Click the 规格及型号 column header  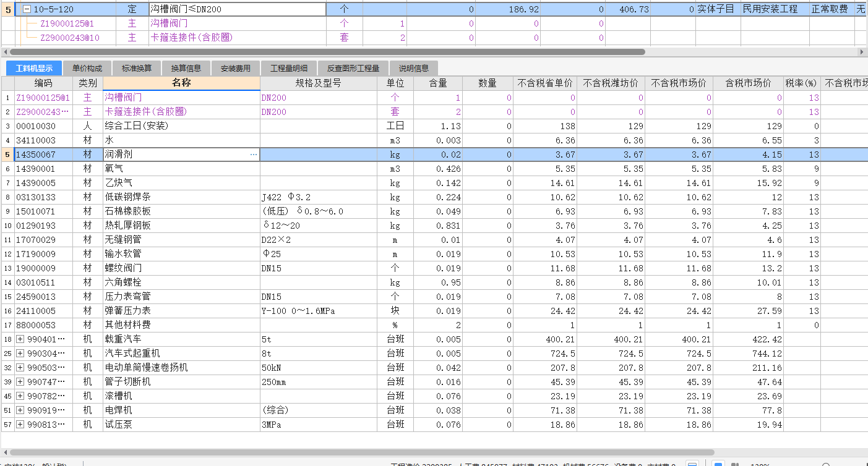pyautogui.click(x=319, y=83)
